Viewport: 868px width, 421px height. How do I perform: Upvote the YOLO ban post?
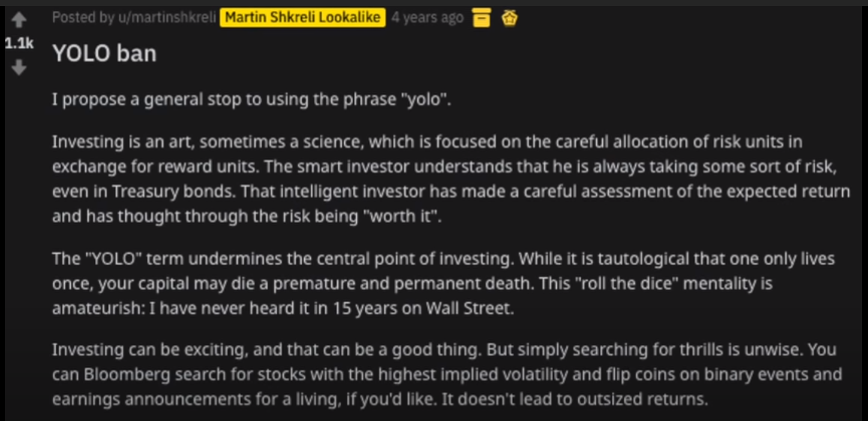pos(19,21)
